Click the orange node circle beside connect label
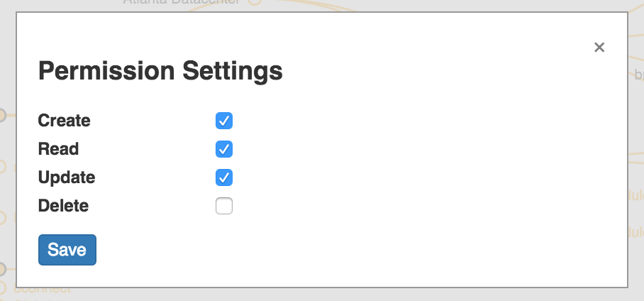 coord(3,288)
